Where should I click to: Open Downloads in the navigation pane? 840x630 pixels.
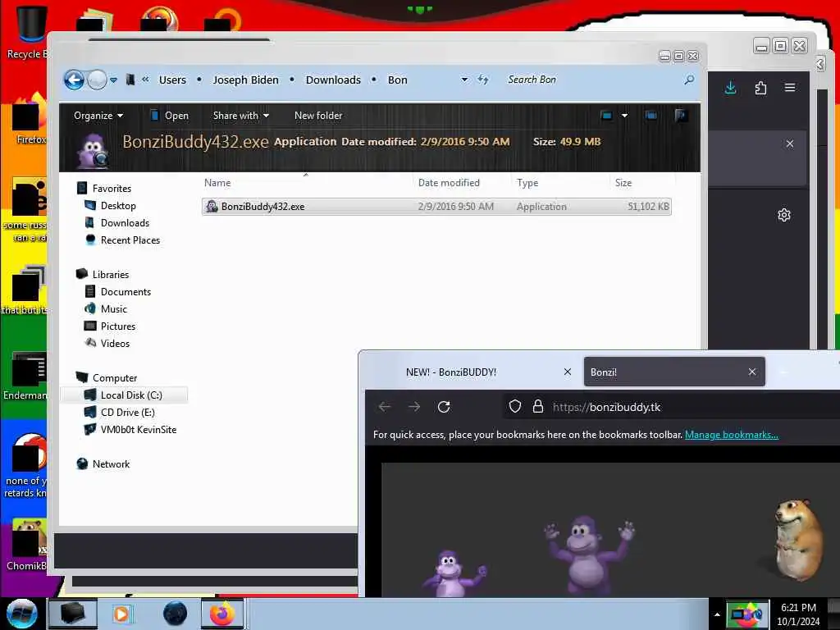tap(125, 223)
